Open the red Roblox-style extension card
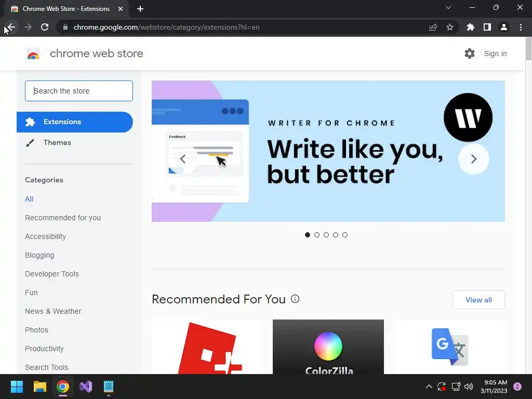Screen dimensions: 532x399 [207, 347]
